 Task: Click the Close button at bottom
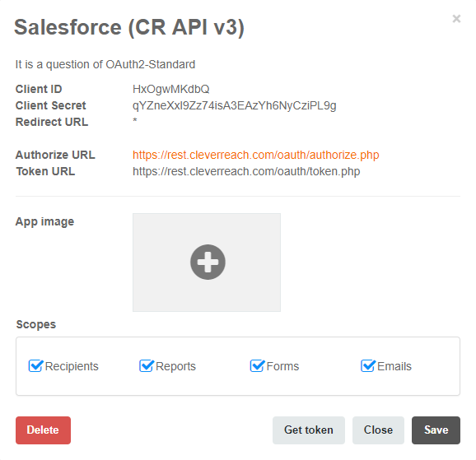[x=378, y=430]
